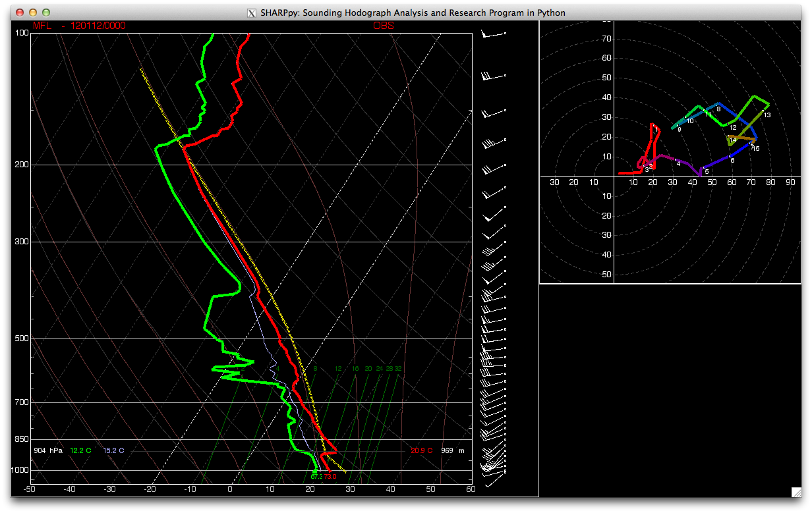Click the 80 ring label on the hodograph
Image resolution: width=812 pixels, height=513 pixels.
coord(770,182)
